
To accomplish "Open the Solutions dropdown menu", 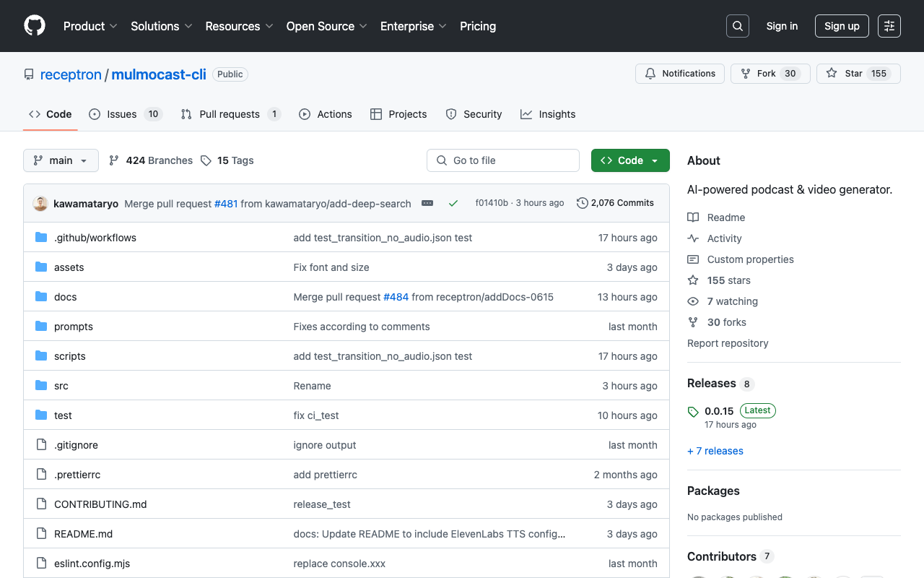I will (162, 26).
